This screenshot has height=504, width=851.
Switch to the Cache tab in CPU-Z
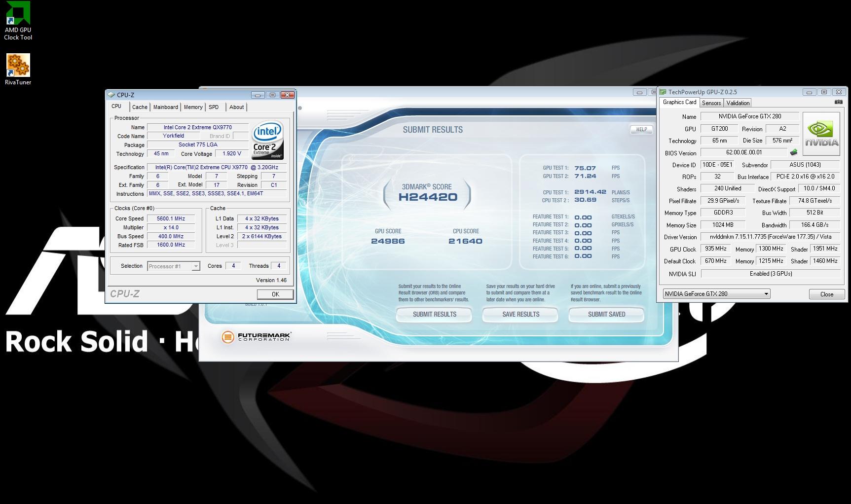pos(140,107)
